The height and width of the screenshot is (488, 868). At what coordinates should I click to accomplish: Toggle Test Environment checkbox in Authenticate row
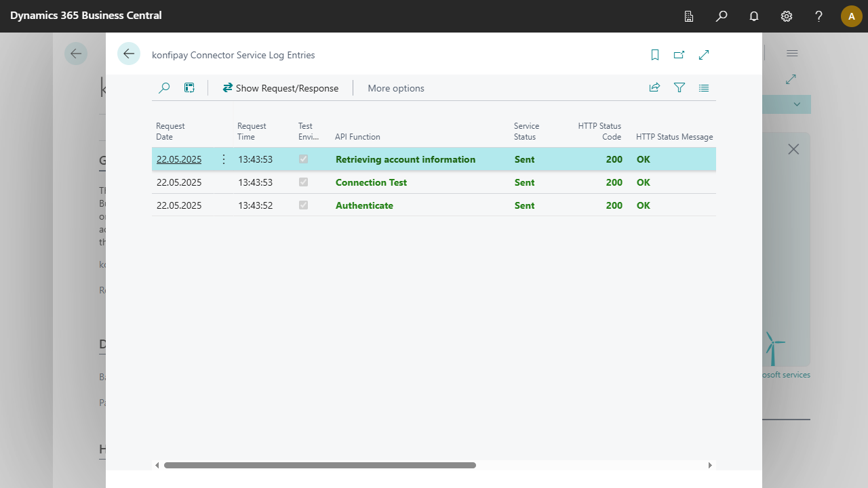pyautogui.click(x=303, y=205)
